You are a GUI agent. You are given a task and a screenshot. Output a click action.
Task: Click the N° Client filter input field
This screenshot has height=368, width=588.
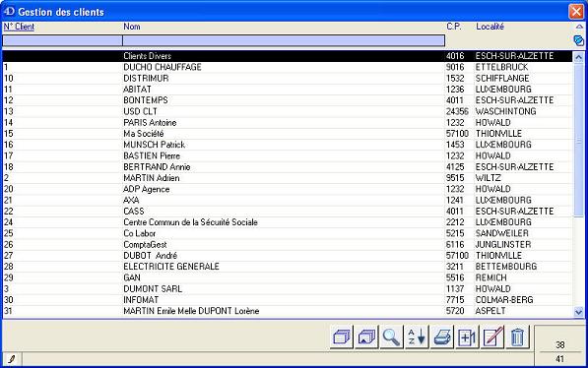[62, 40]
